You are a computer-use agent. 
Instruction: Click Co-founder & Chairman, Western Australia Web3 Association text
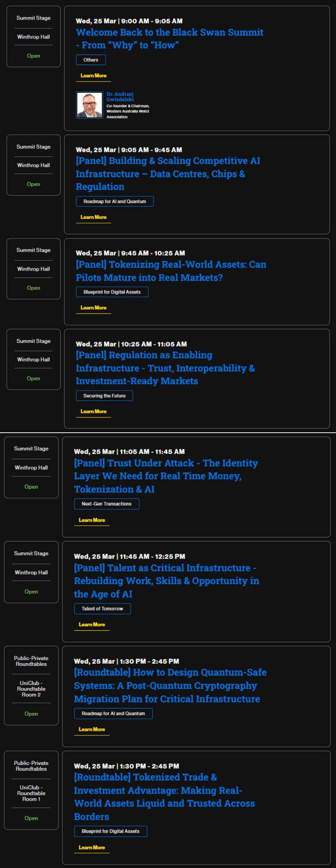(x=128, y=111)
